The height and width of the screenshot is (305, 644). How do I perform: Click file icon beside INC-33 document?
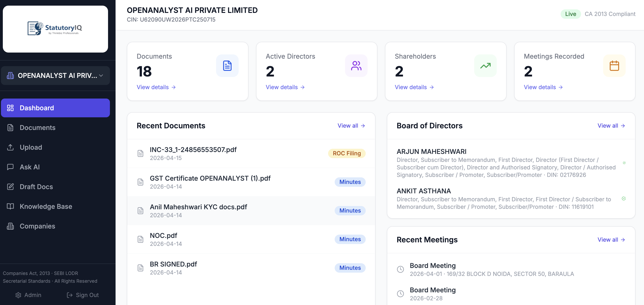point(140,153)
